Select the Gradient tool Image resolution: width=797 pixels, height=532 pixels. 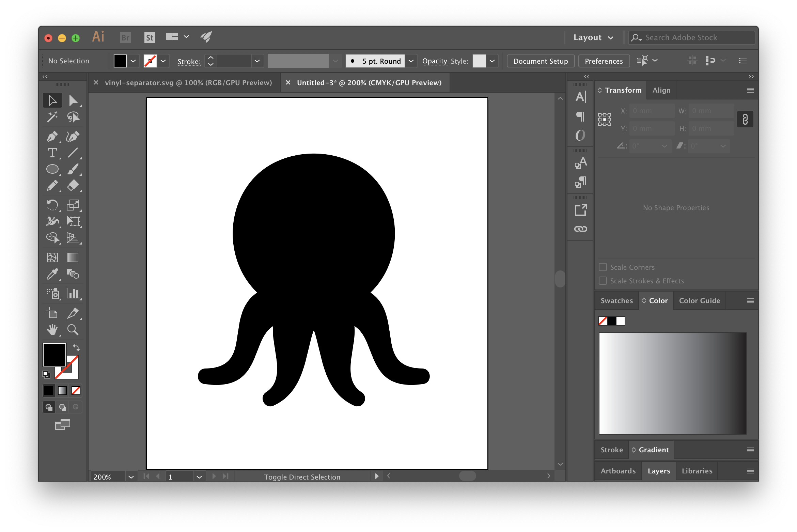point(73,257)
